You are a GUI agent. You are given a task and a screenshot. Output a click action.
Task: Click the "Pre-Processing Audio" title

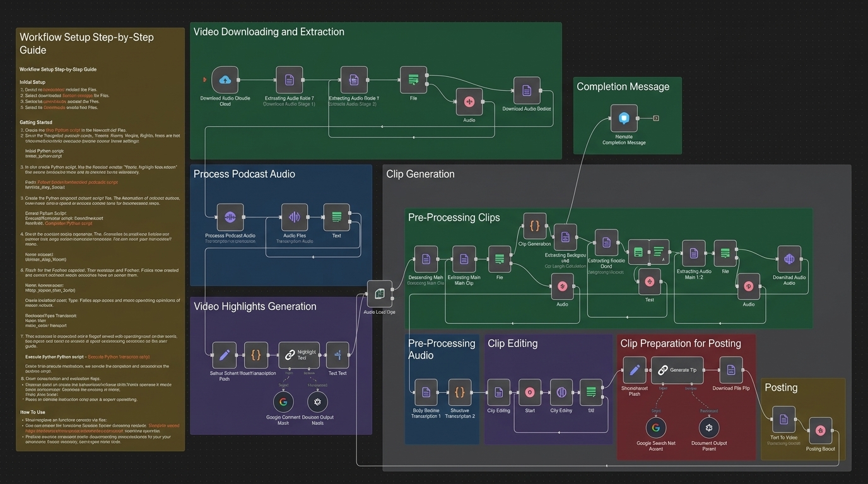click(442, 349)
